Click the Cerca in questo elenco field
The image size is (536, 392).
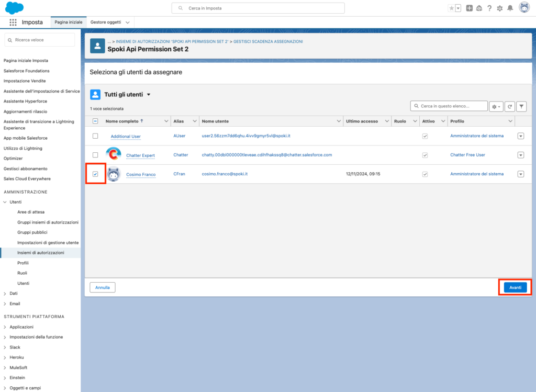pos(452,106)
